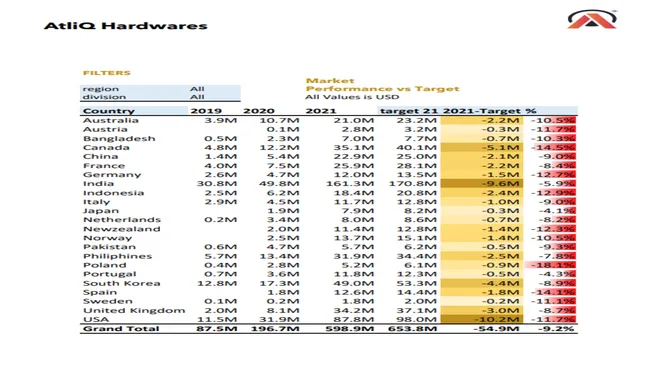650x366 pixels.
Task: Click the 'Market Performance vs Target' heading
Action: pos(382,85)
